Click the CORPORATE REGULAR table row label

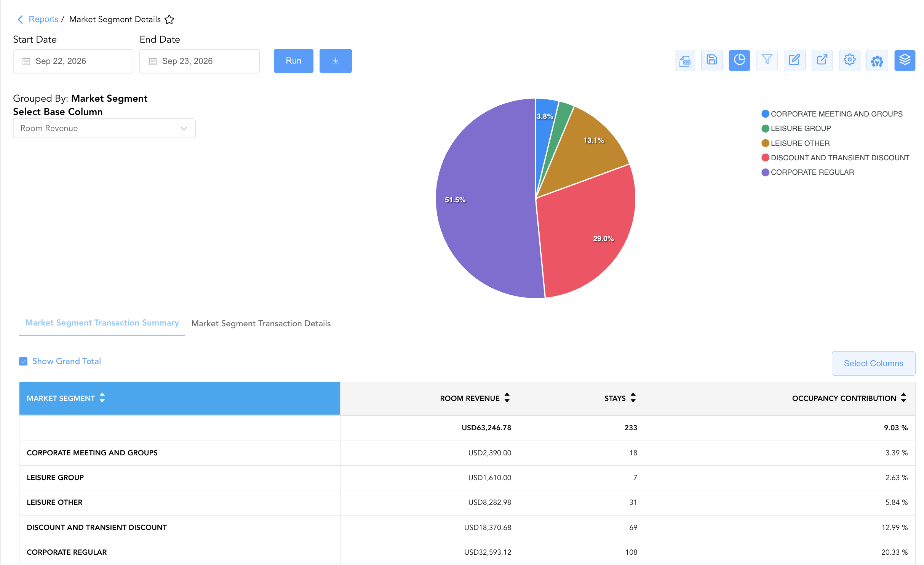point(67,552)
